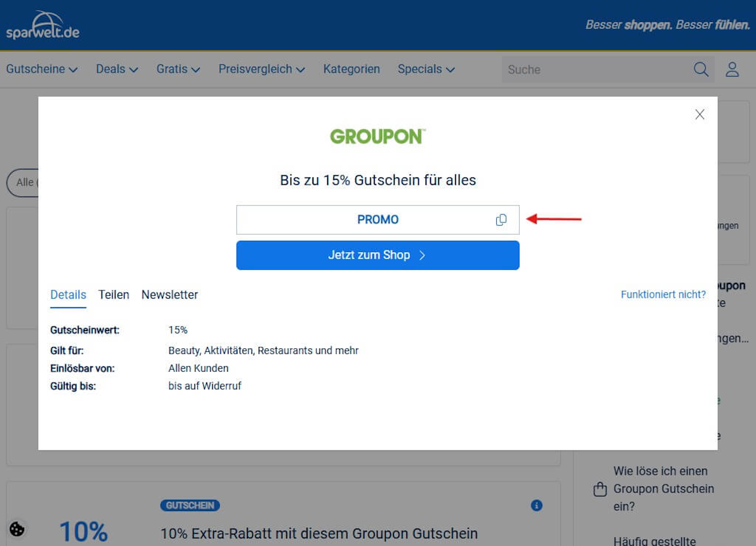Expand the Specials menu
This screenshot has width=756, height=546.
(x=426, y=69)
